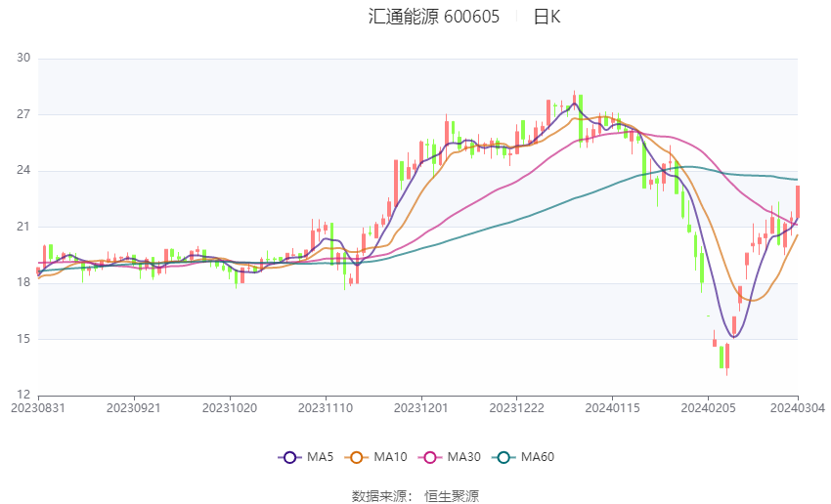Click the 20230831 date axis label
831x504 pixels.
38,408
